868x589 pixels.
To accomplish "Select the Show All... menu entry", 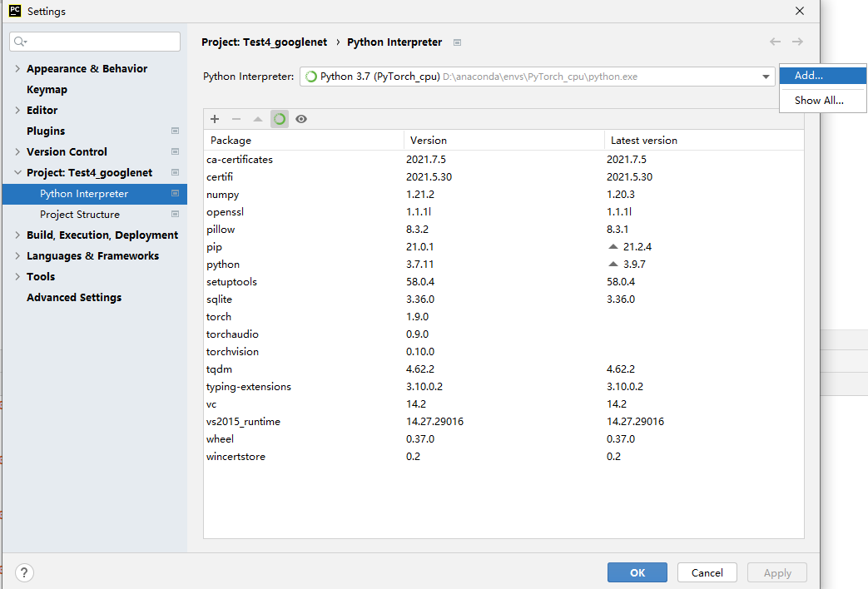I will tap(822, 100).
